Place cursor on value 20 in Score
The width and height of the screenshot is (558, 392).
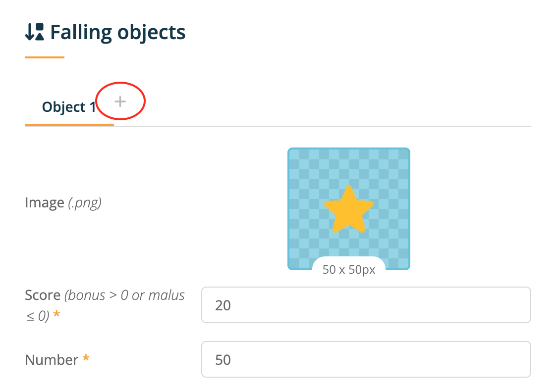click(223, 305)
